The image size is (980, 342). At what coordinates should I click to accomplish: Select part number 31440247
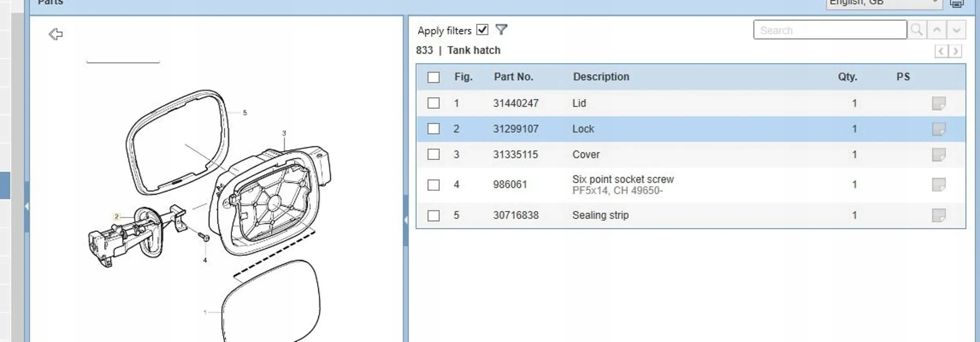tap(516, 103)
